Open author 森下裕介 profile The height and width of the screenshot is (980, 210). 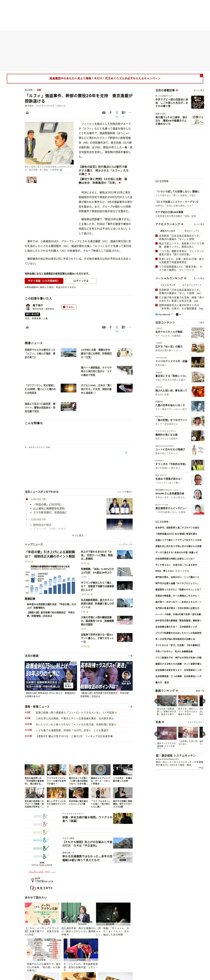[38, 305]
